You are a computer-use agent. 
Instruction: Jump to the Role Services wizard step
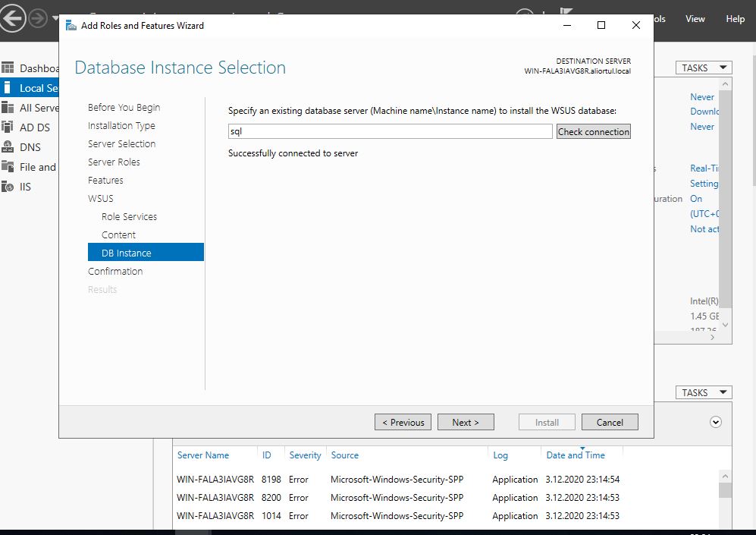click(x=129, y=216)
